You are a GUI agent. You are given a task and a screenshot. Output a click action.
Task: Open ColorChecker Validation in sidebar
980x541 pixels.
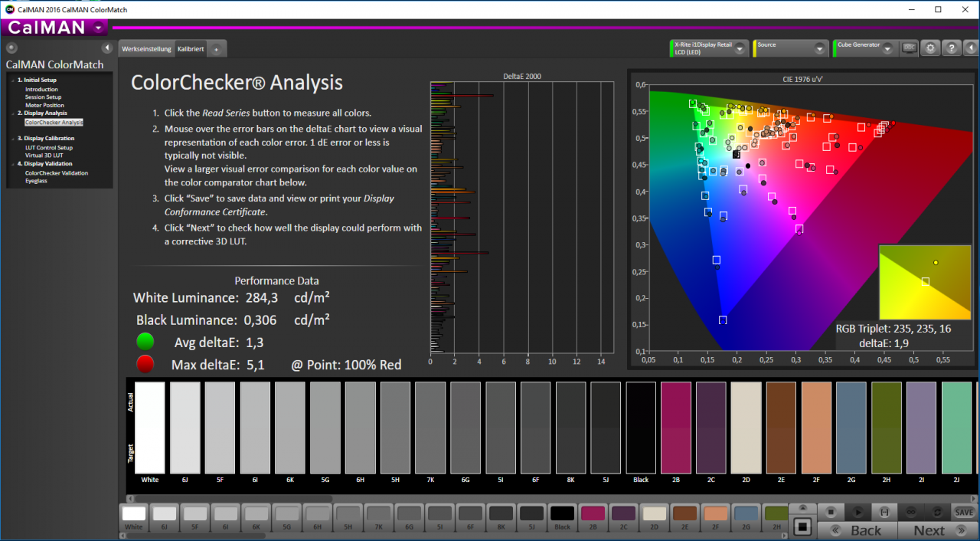[57, 173]
